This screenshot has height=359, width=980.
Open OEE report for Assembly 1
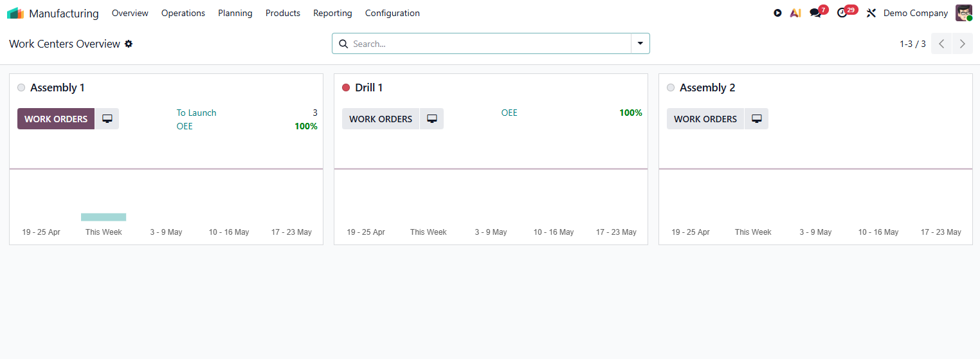click(185, 126)
